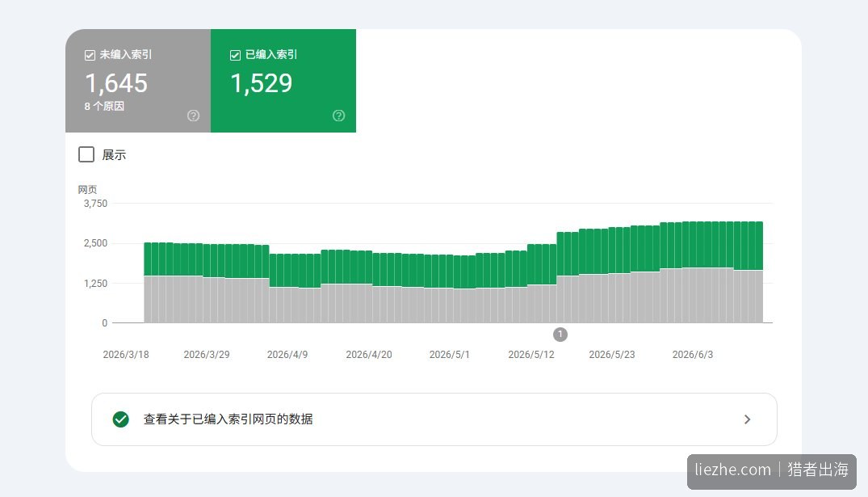Click the 2,500 y-axis label
The height and width of the screenshot is (497, 868).
(x=95, y=243)
